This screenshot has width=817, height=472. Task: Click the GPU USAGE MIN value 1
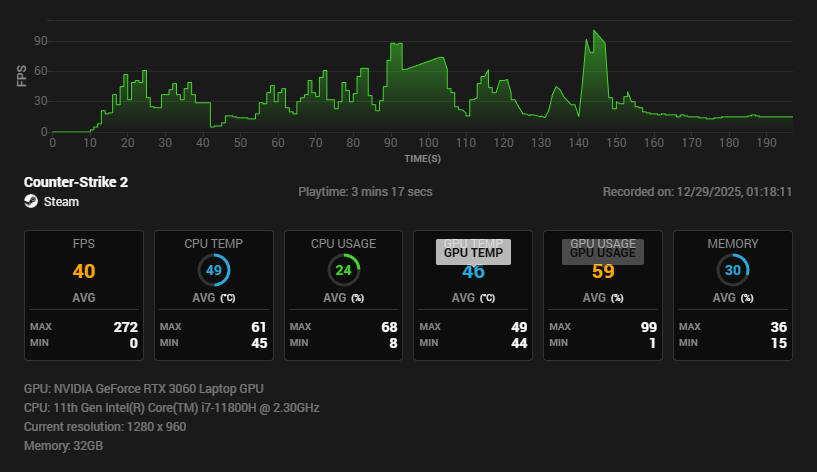[x=652, y=343]
